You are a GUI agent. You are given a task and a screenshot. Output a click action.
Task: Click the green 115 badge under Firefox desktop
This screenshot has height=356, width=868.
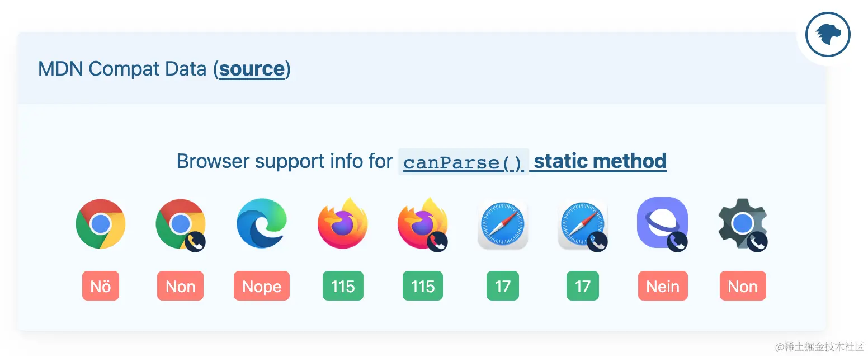[343, 286]
